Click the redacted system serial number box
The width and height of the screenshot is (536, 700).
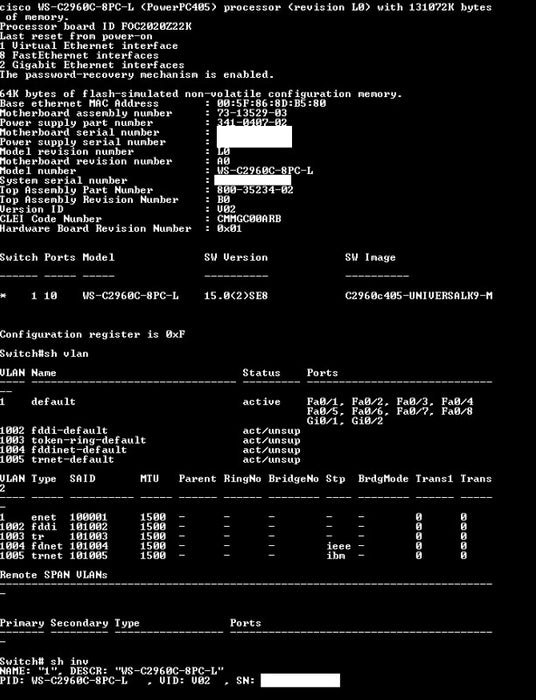[253, 180]
